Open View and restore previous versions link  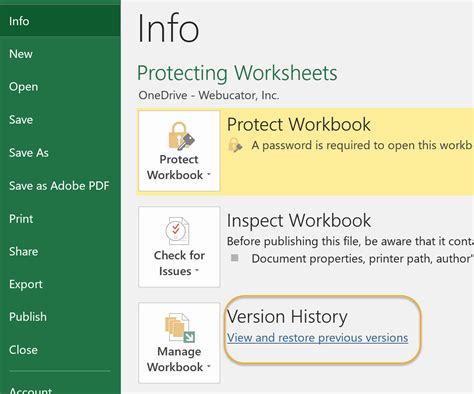coord(318,338)
